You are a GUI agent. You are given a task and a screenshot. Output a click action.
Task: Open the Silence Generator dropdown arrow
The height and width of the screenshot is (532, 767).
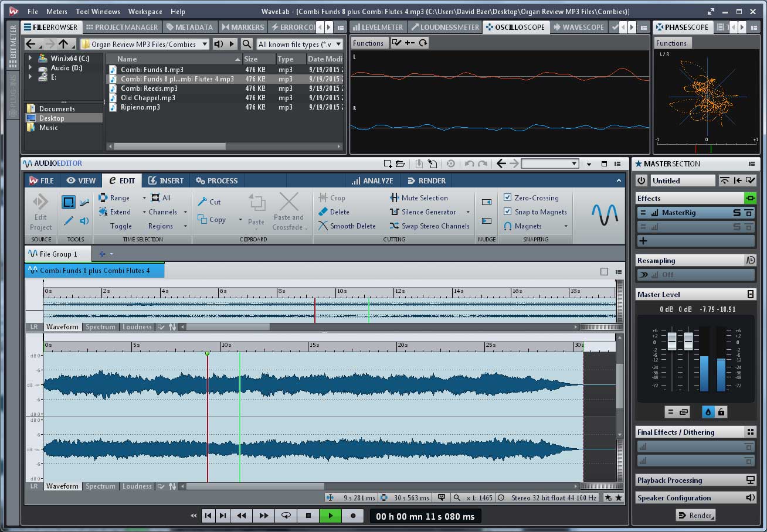click(468, 212)
